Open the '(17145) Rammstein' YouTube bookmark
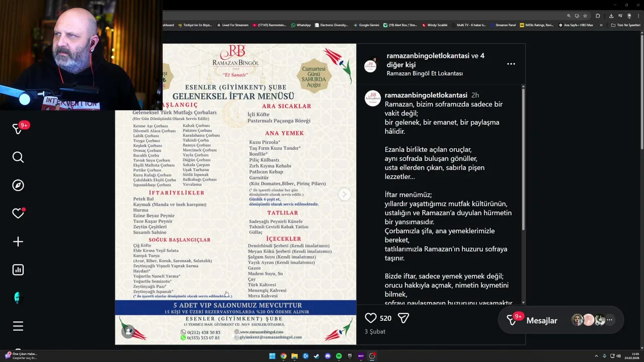Viewport: 644px width, 362px height. pos(269,25)
